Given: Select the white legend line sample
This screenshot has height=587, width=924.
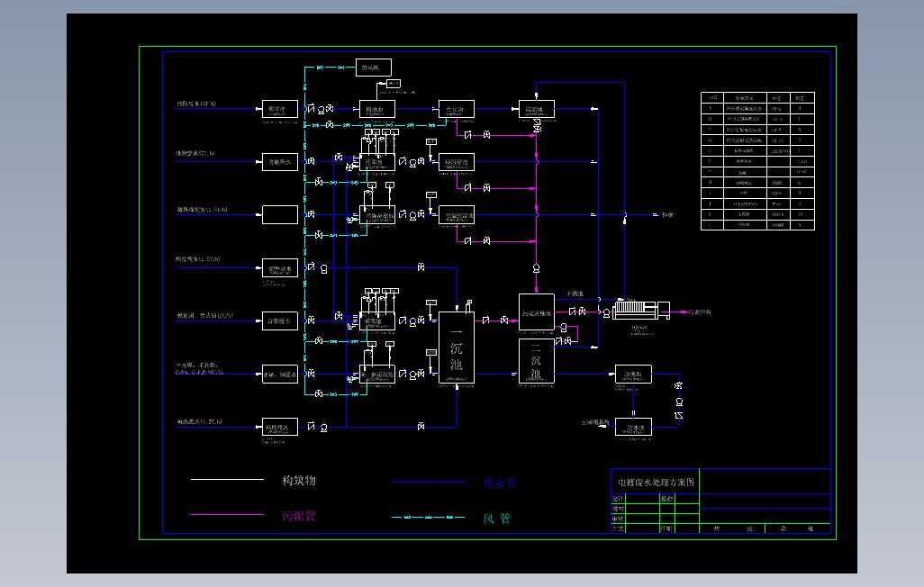Looking at the screenshot, I should tap(228, 480).
